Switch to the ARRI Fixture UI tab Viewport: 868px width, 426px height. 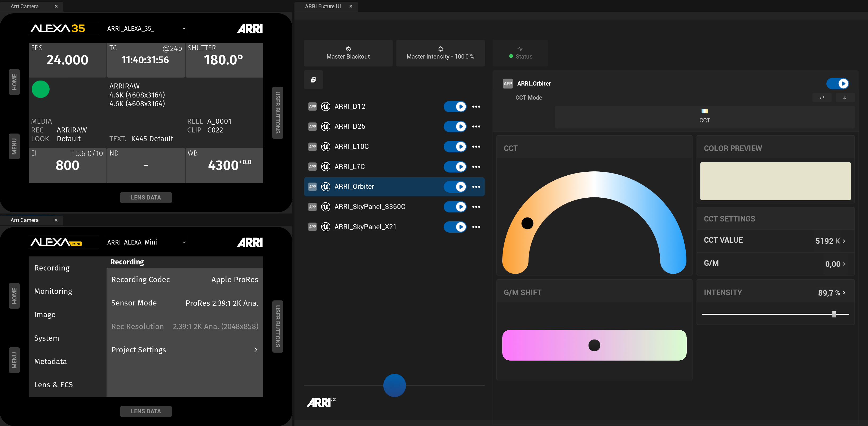[323, 6]
